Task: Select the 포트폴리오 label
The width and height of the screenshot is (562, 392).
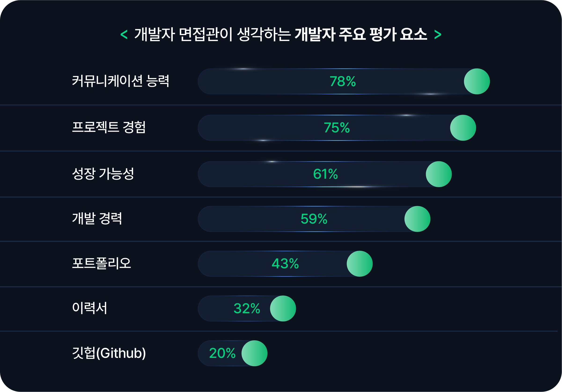Action: [x=102, y=263]
